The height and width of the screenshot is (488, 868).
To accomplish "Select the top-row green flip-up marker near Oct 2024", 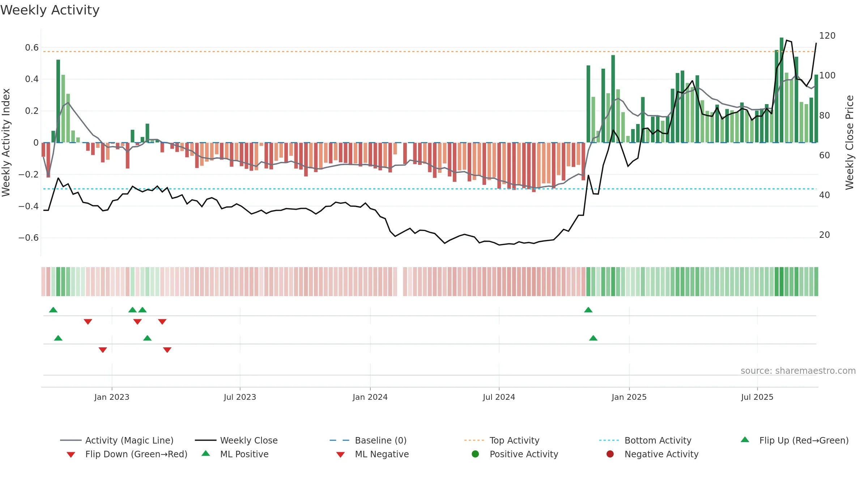I will pos(588,310).
